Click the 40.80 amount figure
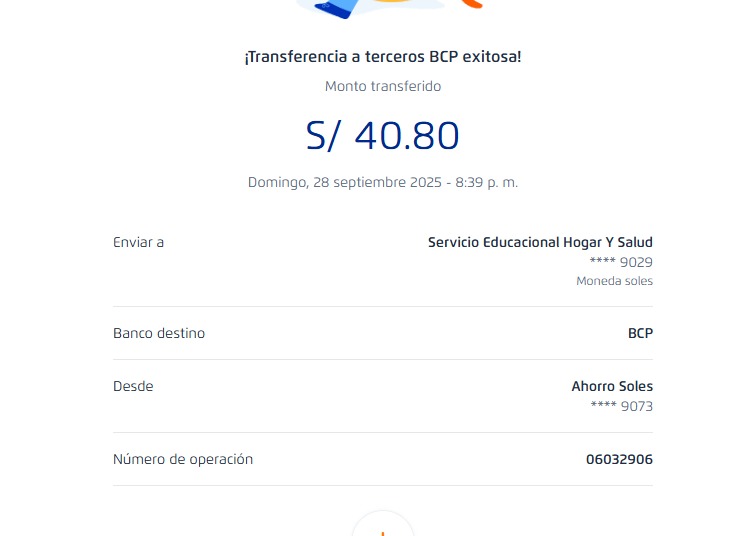Screen dimensions: 740x536 click(x=407, y=136)
